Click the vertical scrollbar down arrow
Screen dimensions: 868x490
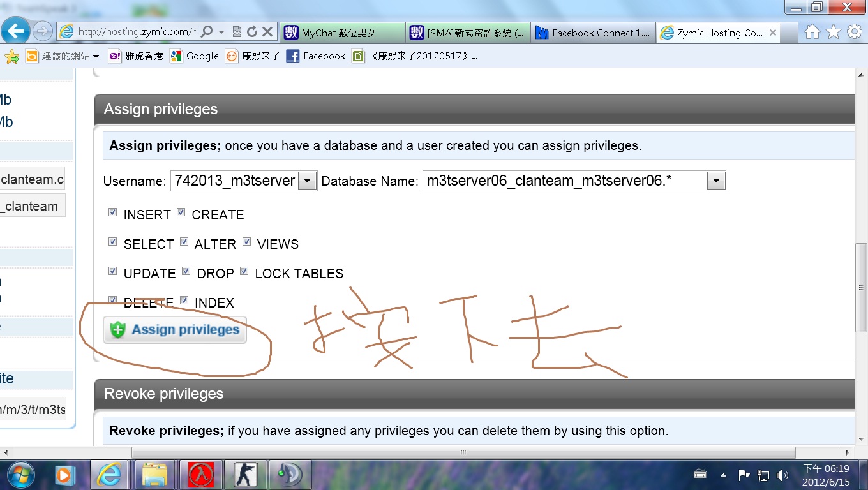tap(861, 439)
